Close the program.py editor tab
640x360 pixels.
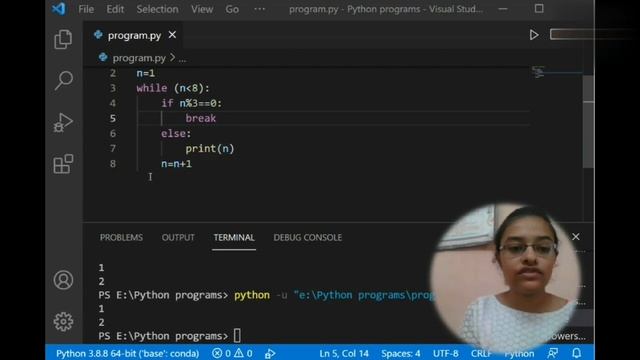pyautogui.click(x=172, y=35)
